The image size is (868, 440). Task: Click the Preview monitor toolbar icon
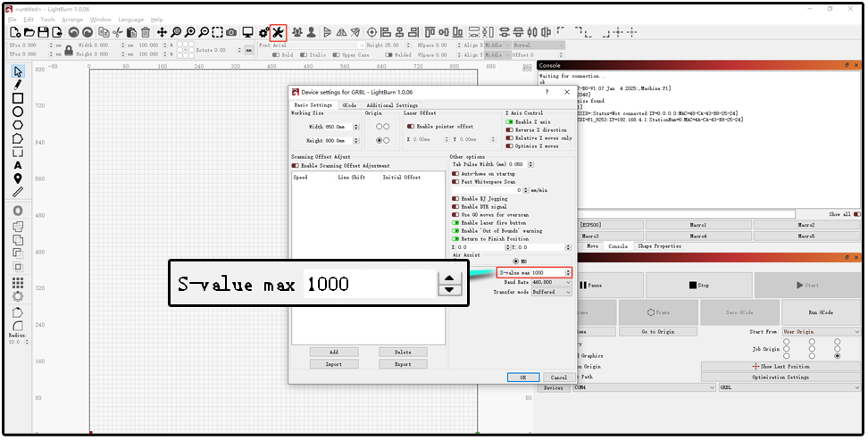(x=248, y=33)
